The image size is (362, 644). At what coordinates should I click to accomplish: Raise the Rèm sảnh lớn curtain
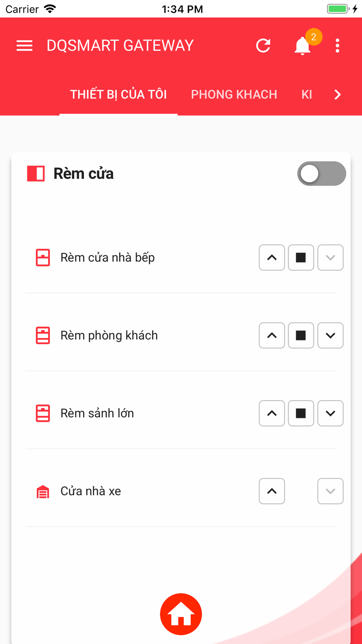click(x=272, y=413)
